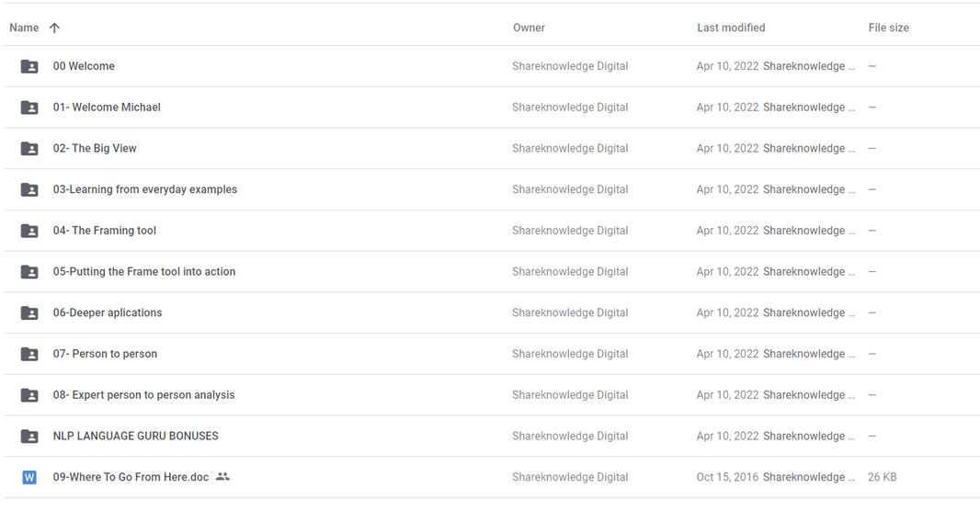Open 03-Learning from everyday examples folder

pyautogui.click(x=145, y=189)
